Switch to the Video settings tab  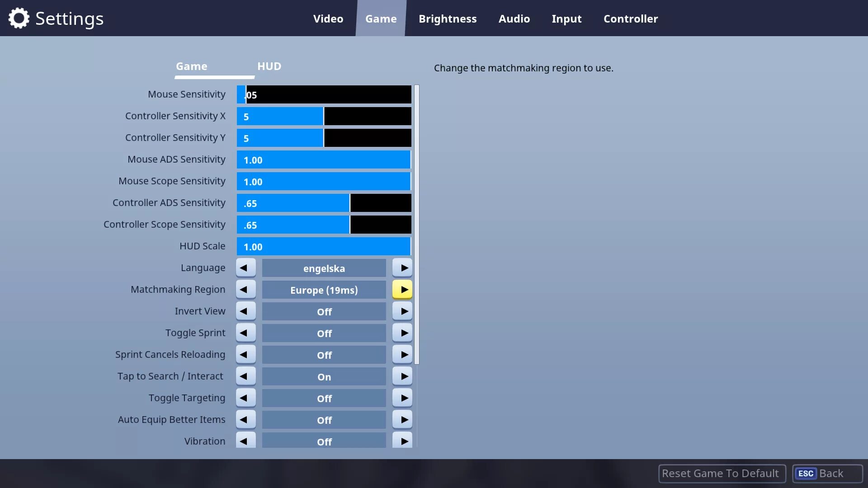tap(329, 19)
